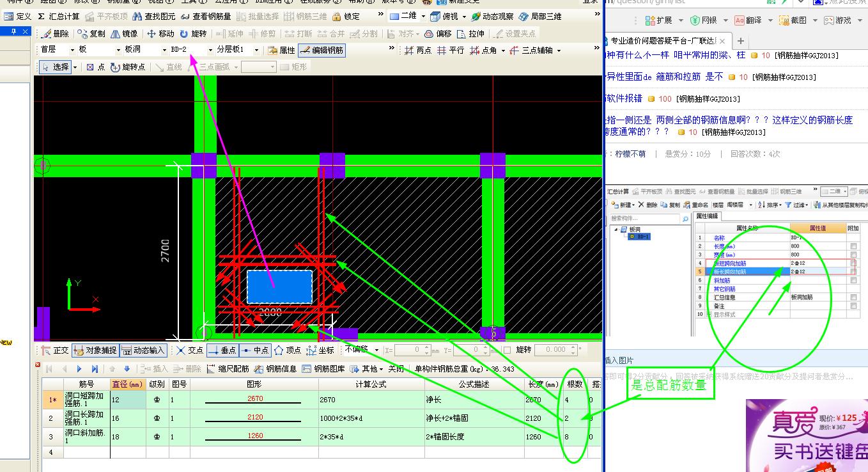Select the 移动 move tool

(160, 33)
